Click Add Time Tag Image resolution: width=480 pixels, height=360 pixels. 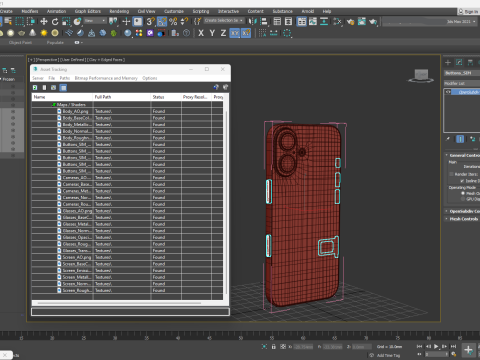[388, 356]
